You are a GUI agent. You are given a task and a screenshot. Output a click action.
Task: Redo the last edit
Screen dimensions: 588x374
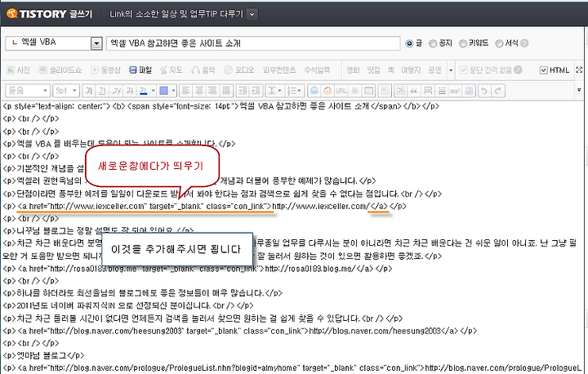click(x=498, y=91)
